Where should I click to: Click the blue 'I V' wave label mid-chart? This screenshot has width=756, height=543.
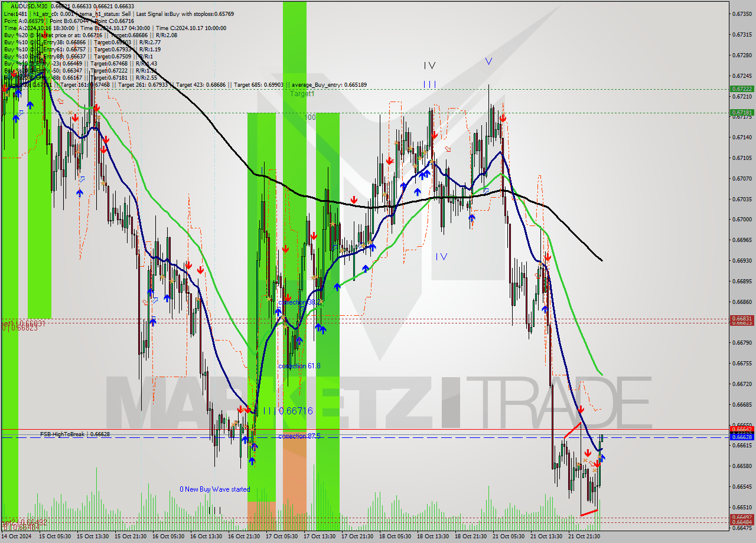442,257
